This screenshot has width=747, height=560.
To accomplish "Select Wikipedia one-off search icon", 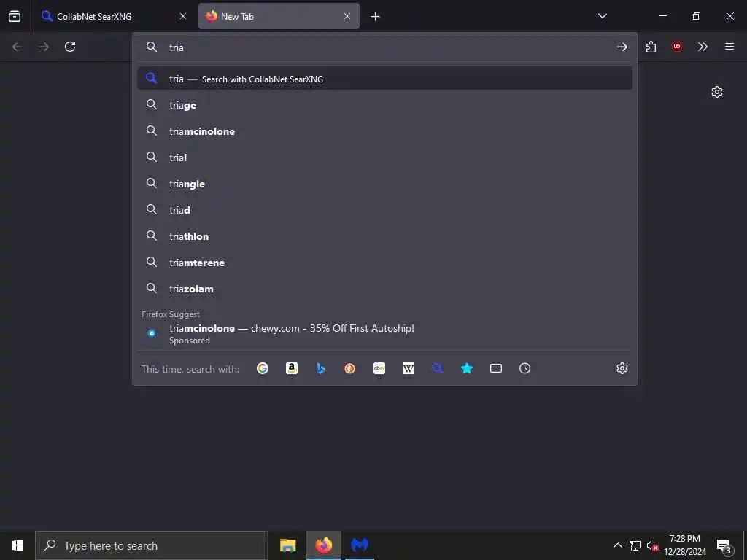I will point(409,368).
